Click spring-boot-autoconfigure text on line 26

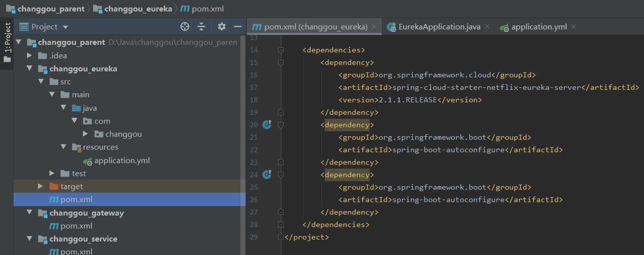point(449,200)
